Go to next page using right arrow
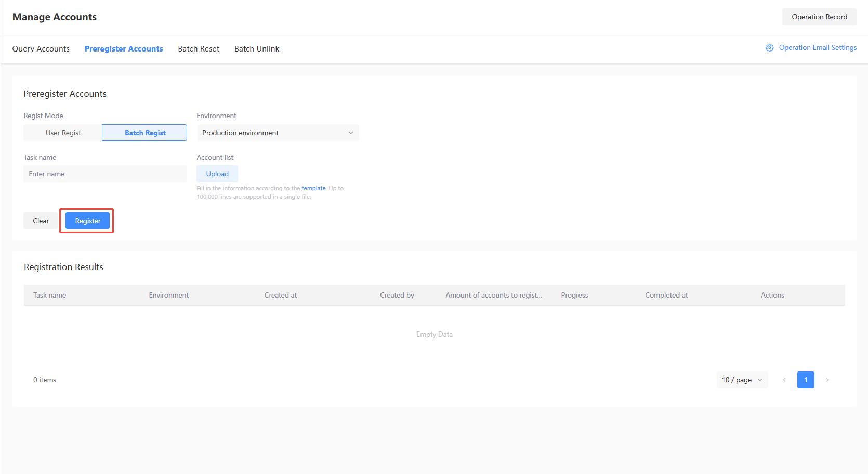The width and height of the screenshot is (868, 474). (827, 380)
